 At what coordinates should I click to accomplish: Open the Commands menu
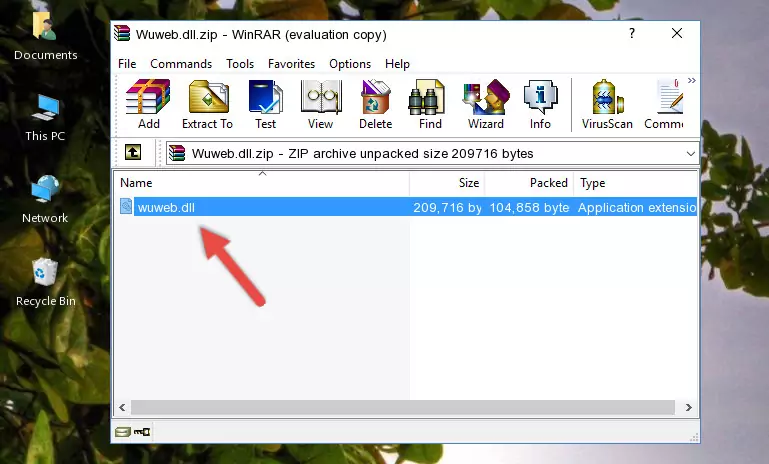click(181, 64)
